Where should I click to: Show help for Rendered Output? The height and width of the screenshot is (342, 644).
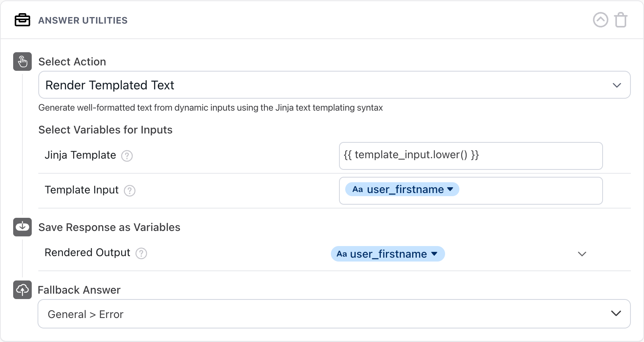tap(141, 253)
